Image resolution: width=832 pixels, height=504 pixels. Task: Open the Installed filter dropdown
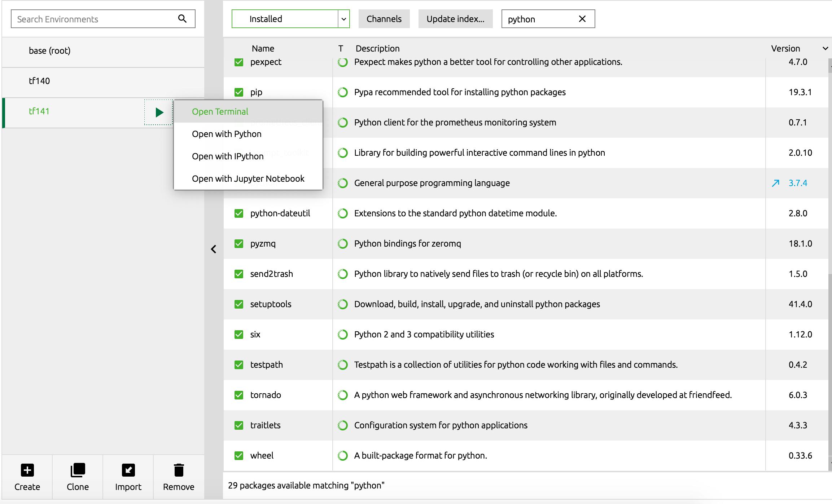[x=343, y=19]
